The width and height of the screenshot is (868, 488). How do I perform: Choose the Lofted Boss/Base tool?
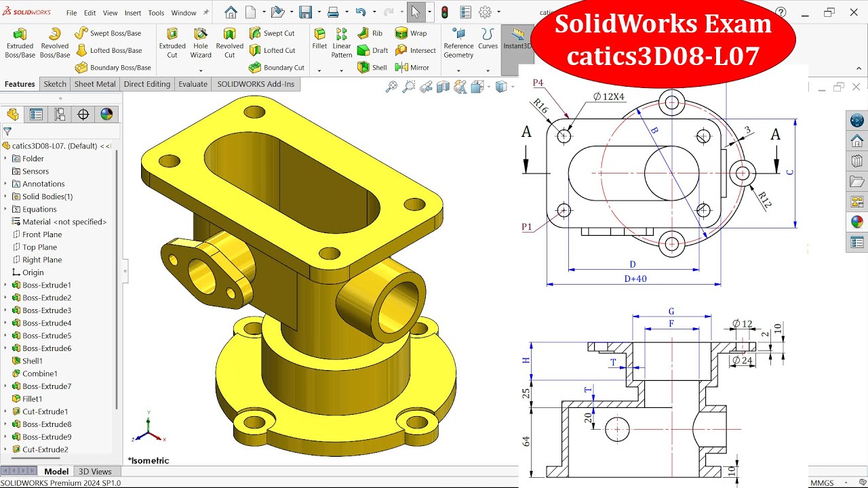point(108,50)
